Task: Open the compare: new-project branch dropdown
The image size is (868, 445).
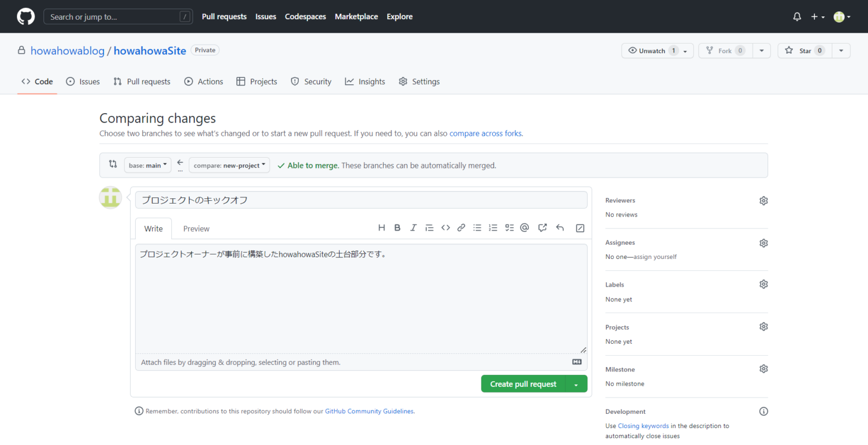Action: [229, 166]
